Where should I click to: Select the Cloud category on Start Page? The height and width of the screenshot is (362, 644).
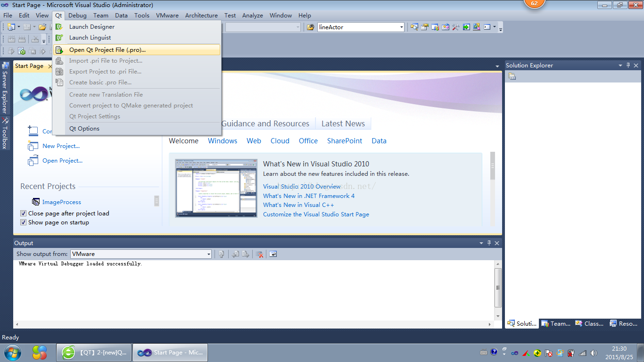(280, 141)
